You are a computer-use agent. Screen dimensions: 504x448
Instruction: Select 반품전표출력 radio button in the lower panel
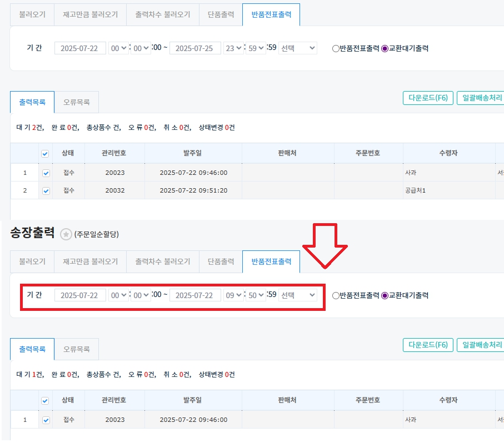(335, 295)
